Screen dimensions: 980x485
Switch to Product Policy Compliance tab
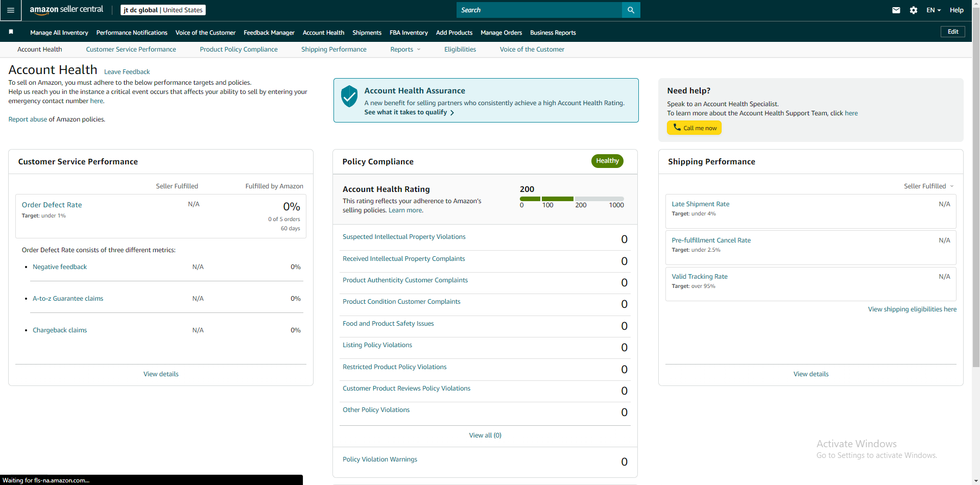(238, 50)
